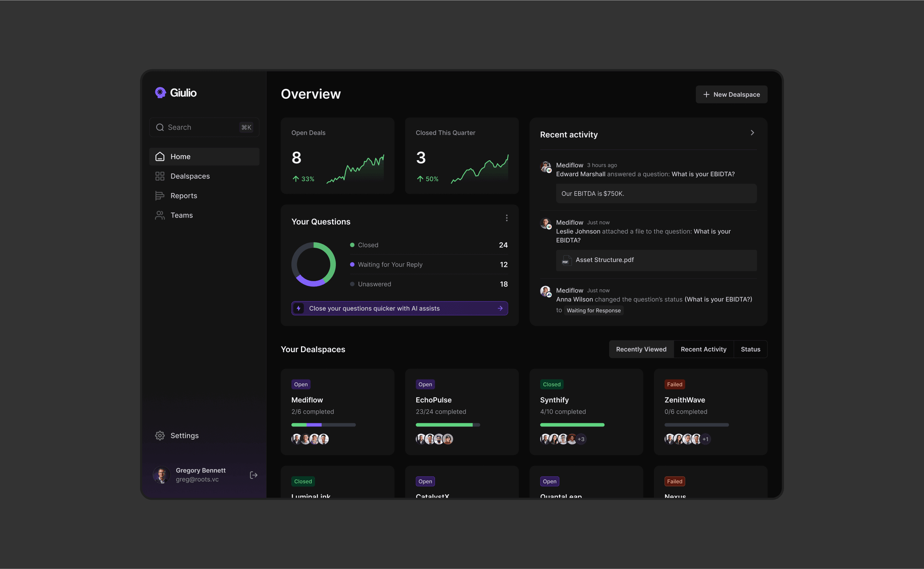The image size is (924, 569).
Task: Click the +3 avatars badge on Synthify
Action: click(581, 439)
